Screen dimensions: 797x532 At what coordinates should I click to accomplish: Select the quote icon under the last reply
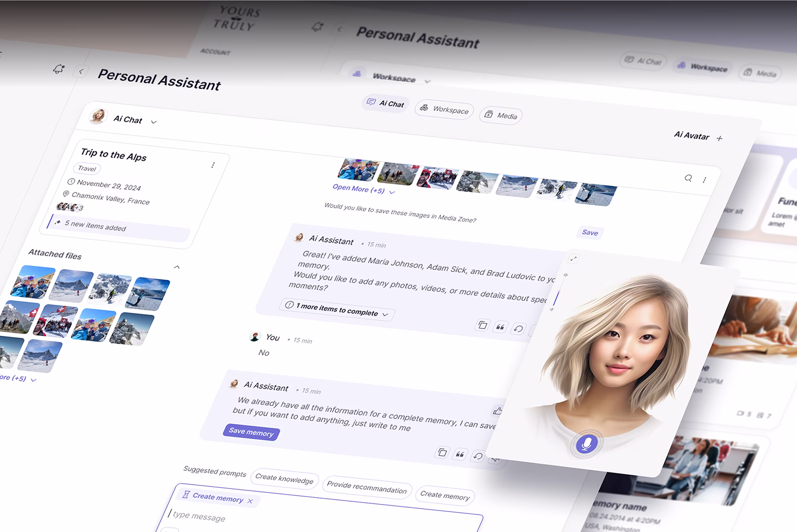[x=460, y=455]
